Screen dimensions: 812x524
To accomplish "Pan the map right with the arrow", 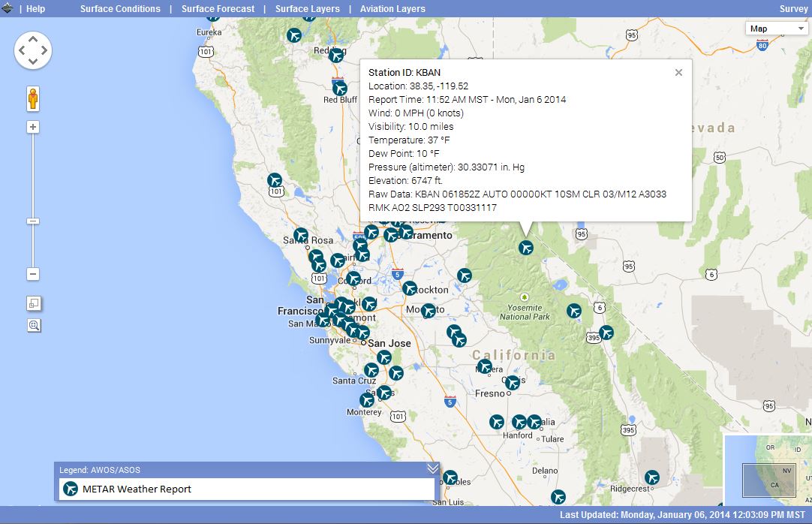I will point(45,50).
